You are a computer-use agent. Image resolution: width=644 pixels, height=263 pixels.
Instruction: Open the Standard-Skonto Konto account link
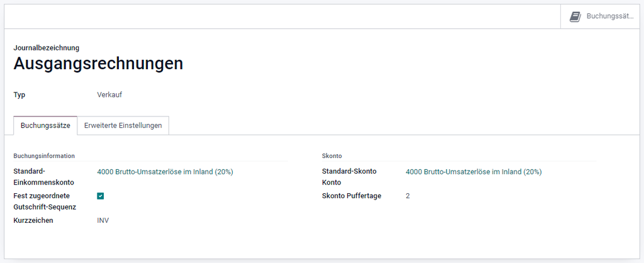(474, 172)
